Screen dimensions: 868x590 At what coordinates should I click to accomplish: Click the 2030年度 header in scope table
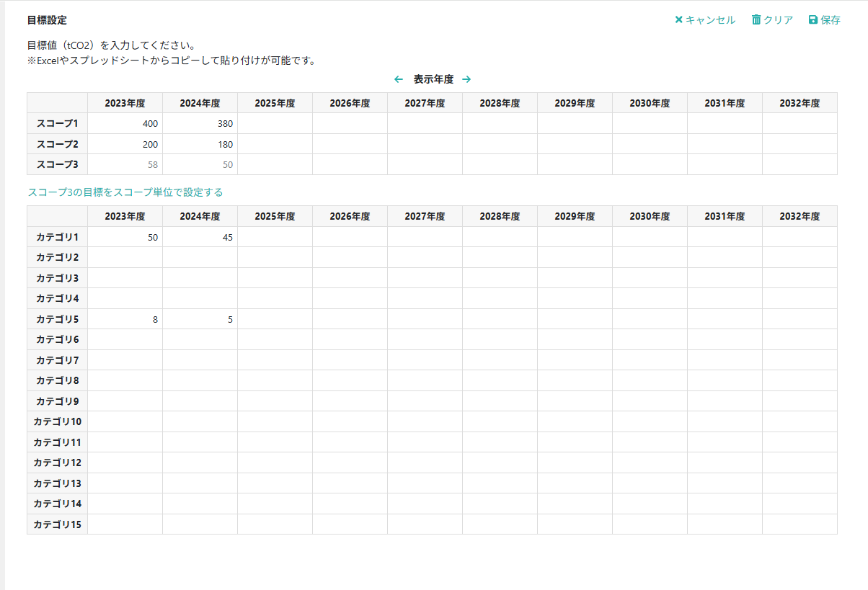(650, 103)
